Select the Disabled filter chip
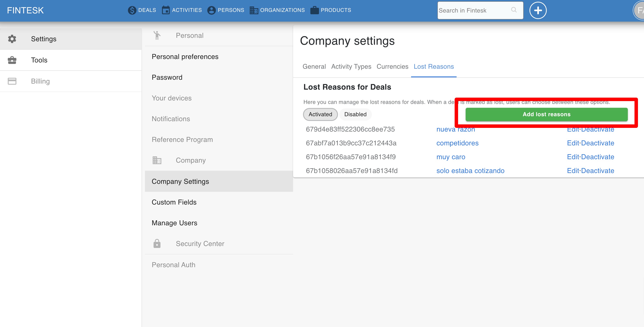 click(355, 114)
